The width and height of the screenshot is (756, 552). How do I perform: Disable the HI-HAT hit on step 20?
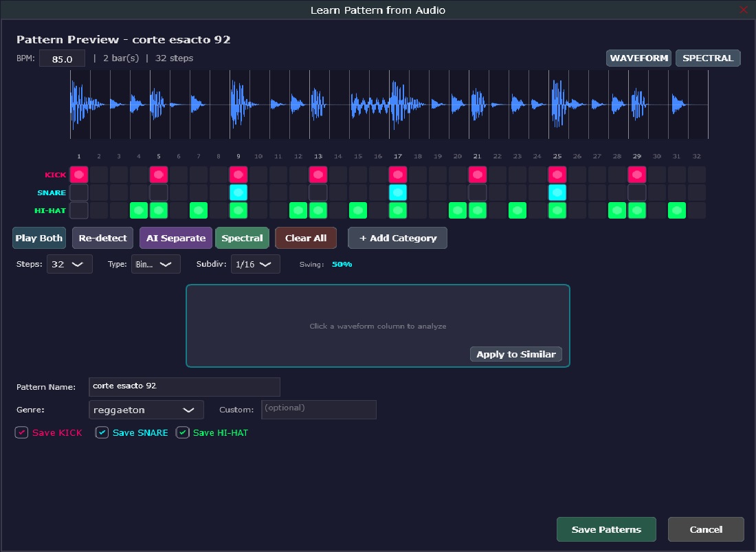[458, 210]
